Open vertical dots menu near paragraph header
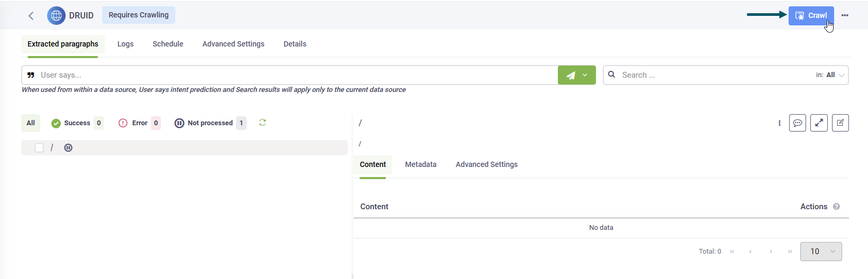This screenshot has width=868, height=279. [780, 123]
